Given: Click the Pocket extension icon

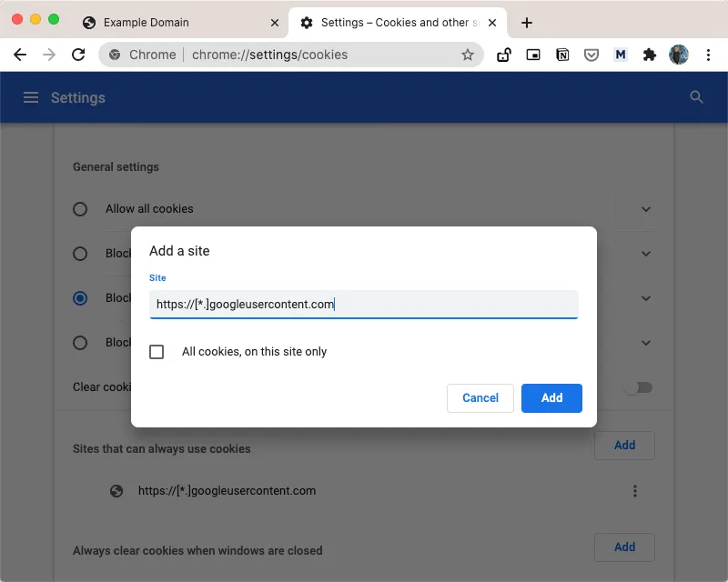Looking at the screenshot, I should tap(591, 55).
